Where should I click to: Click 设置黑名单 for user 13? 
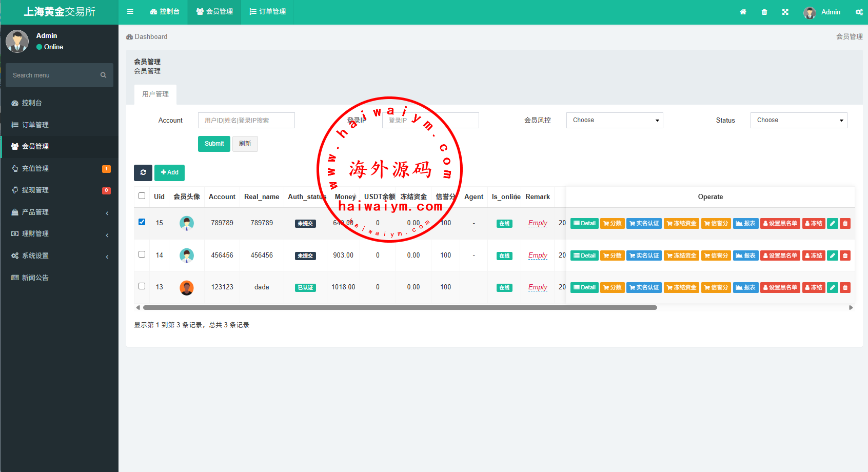(x=780, y=287)
